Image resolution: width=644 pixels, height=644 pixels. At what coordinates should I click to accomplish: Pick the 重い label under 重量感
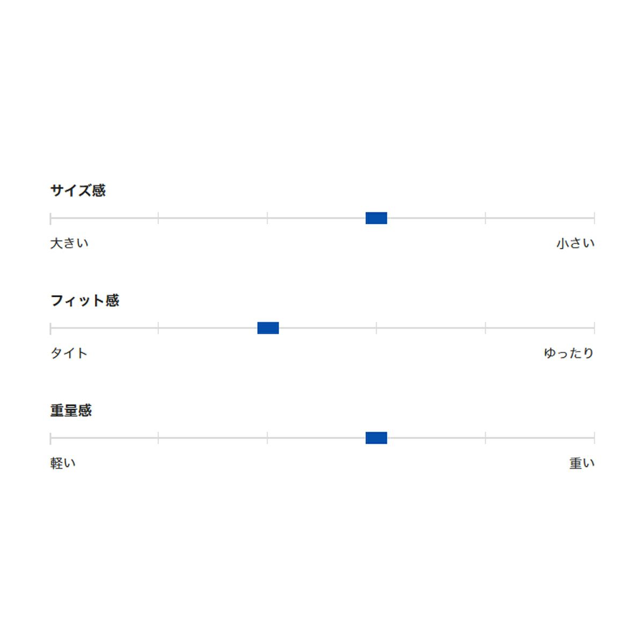[x=582, y=463]
